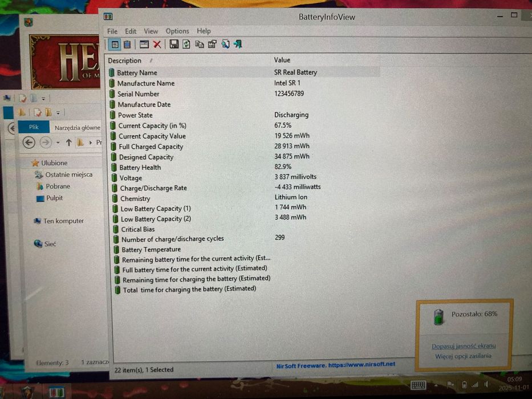This screenshot has height=399, width=532.
Task: Click the battery icon in the power popup
Action: click(438, 317)
